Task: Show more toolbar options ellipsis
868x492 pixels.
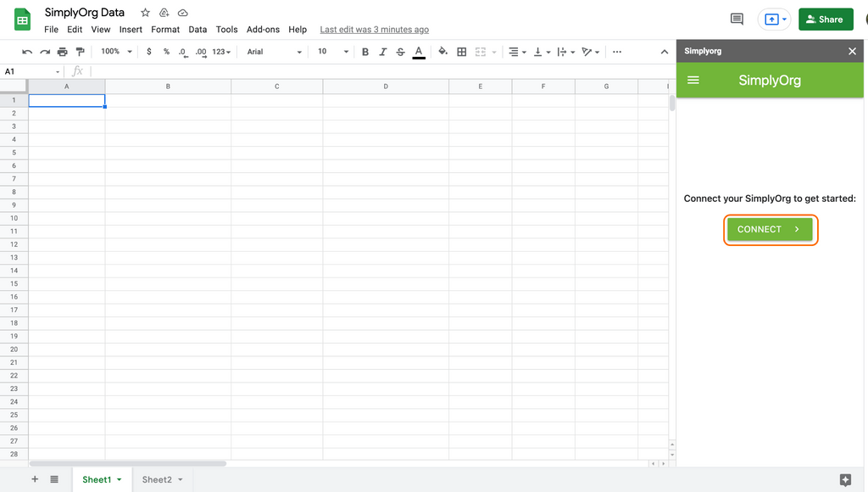Action: [x=617, y=52]
